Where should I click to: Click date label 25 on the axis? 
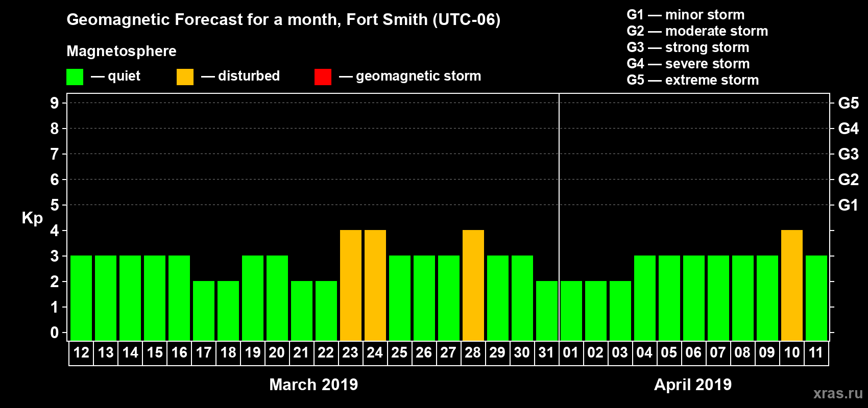click(x=399, y=353)
